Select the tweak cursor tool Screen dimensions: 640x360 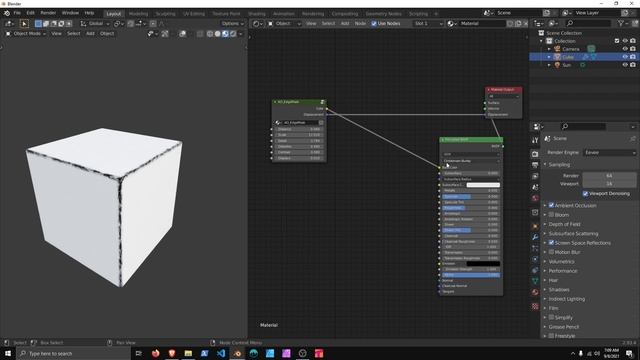[24, 24]
